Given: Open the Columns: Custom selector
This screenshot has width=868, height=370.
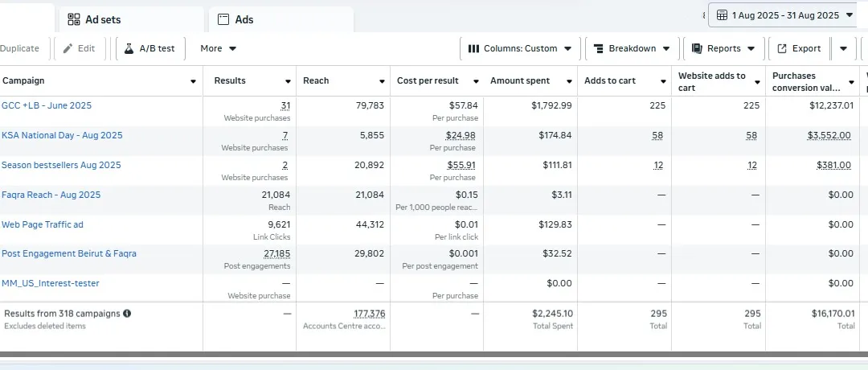Looking at the screenshot, I should click(519, 48).
